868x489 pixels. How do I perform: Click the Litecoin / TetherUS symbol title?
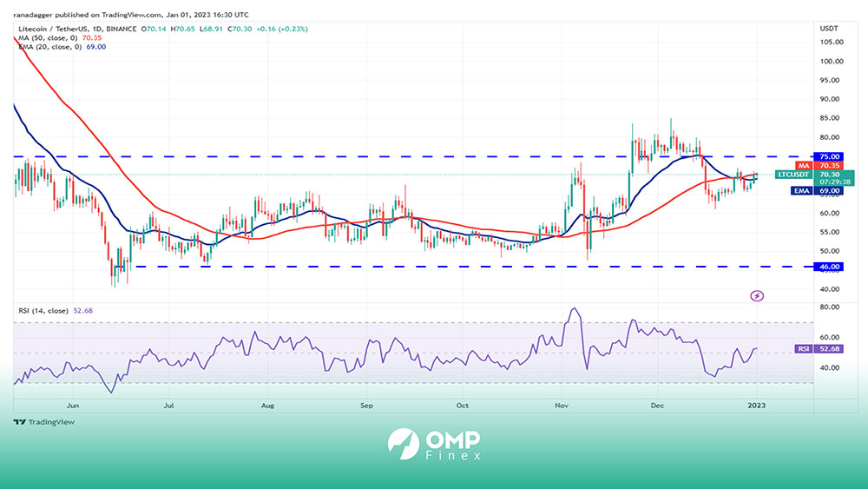coord(77,29)
